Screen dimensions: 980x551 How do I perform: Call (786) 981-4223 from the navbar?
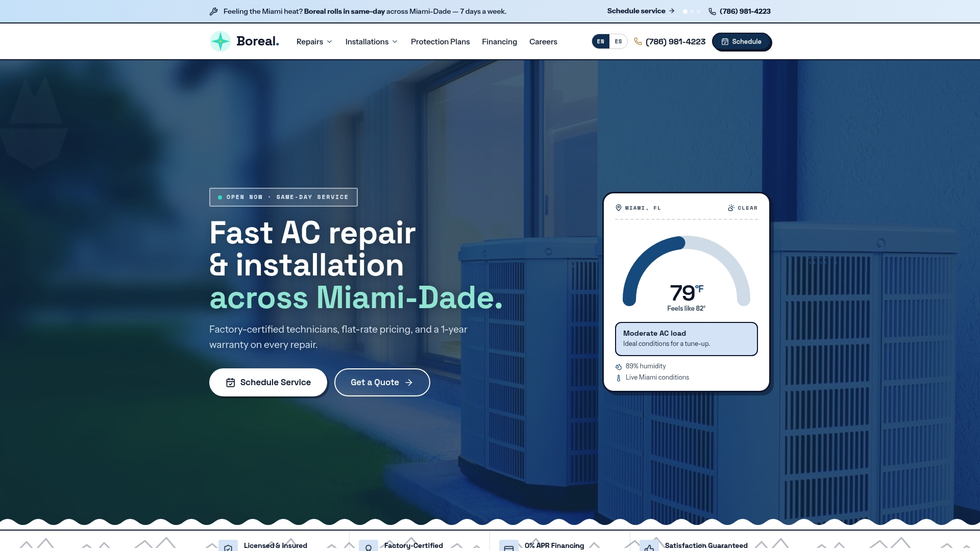(675, 42)
